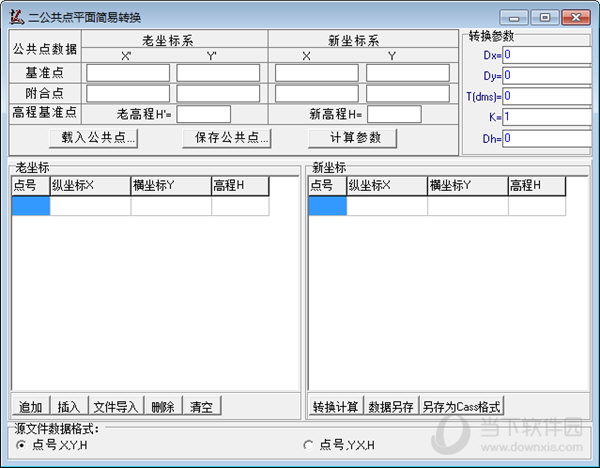Select 横坐标Y cell in 老坐标 first row
The image size is (600, 468).
(171, 206)
